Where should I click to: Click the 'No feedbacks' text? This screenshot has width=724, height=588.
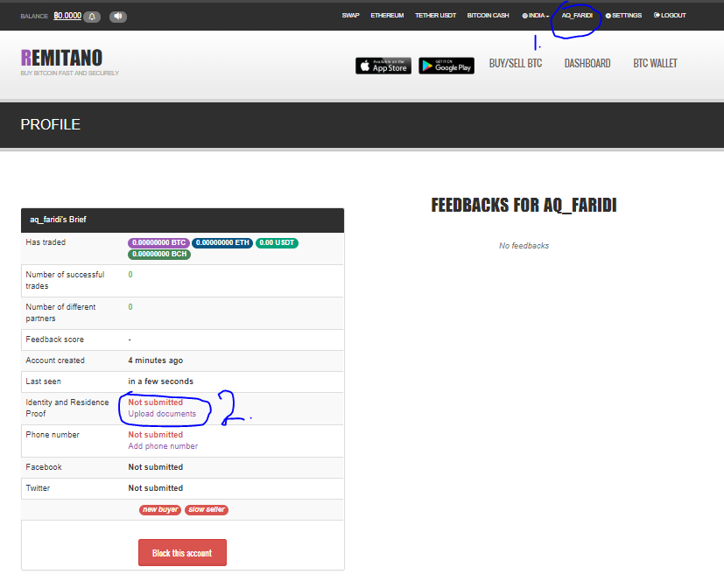pos(524,246)
